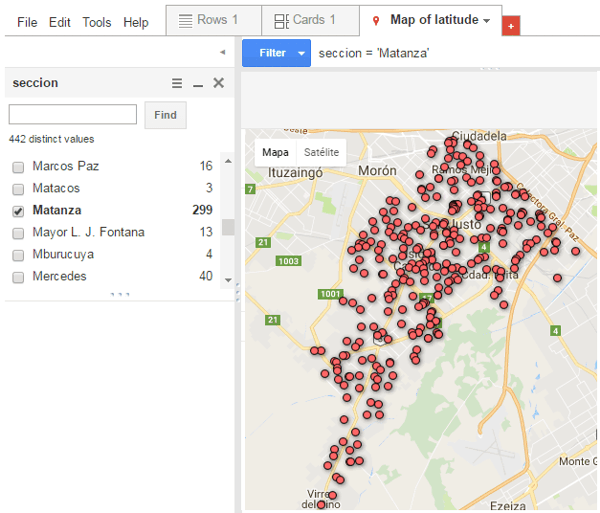Switch to the Rows 1 tab

point(214,20)
